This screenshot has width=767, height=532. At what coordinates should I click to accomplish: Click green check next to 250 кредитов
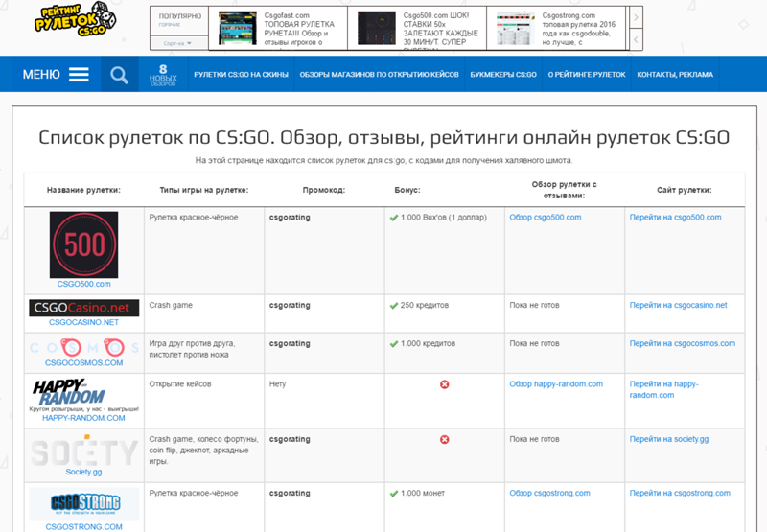click(394, 306)
